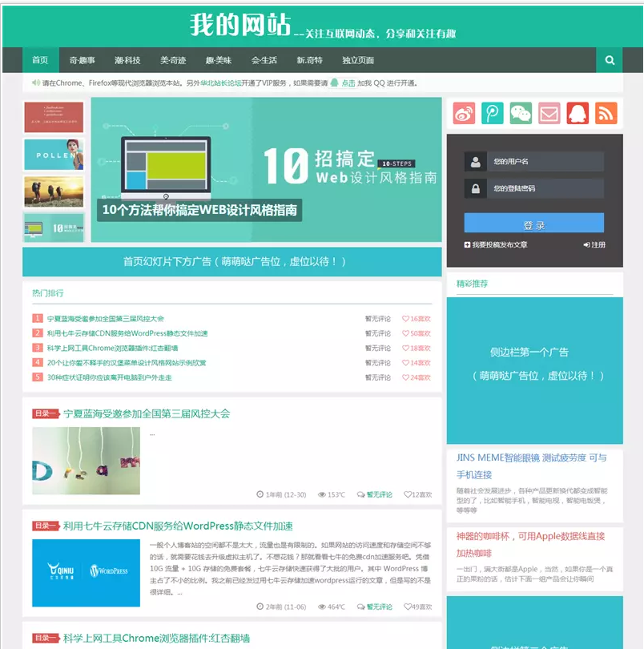Viewport: 644px width, 649px height.
Task: Select the 10 steps slideshow thumbnail
Action: pyautogui.click(x=54, y=228)
